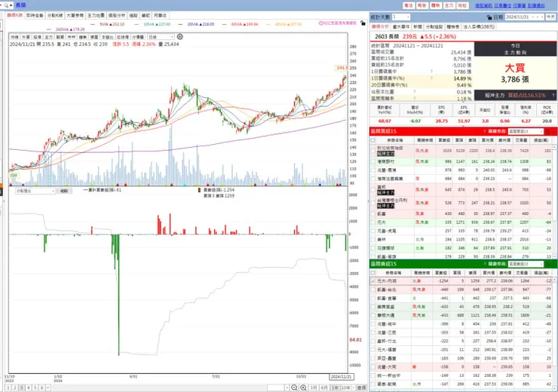This screenshot has width=558, height=392.
Task: Tick the checkbox for 花旗環球 row
Action: coord(373,248)
